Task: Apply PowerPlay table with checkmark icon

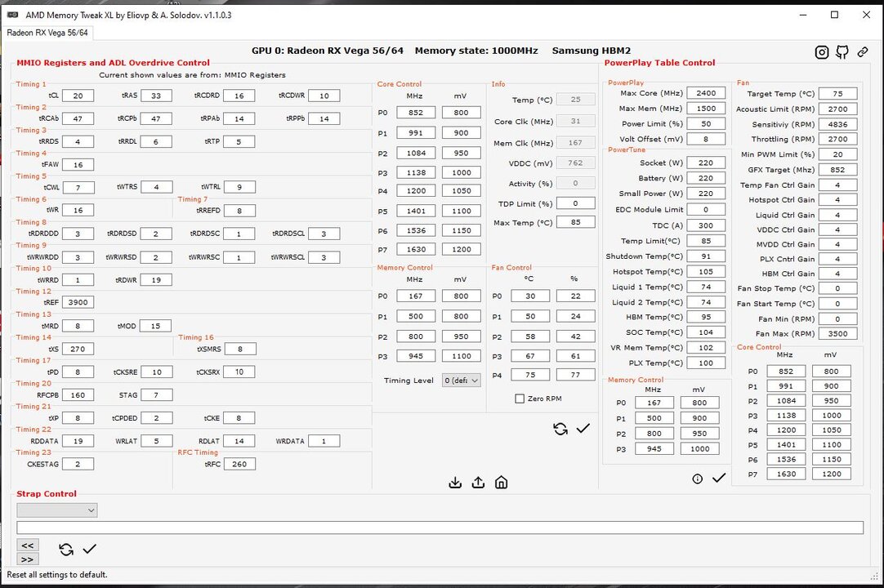Action: [x=719, y=478]
